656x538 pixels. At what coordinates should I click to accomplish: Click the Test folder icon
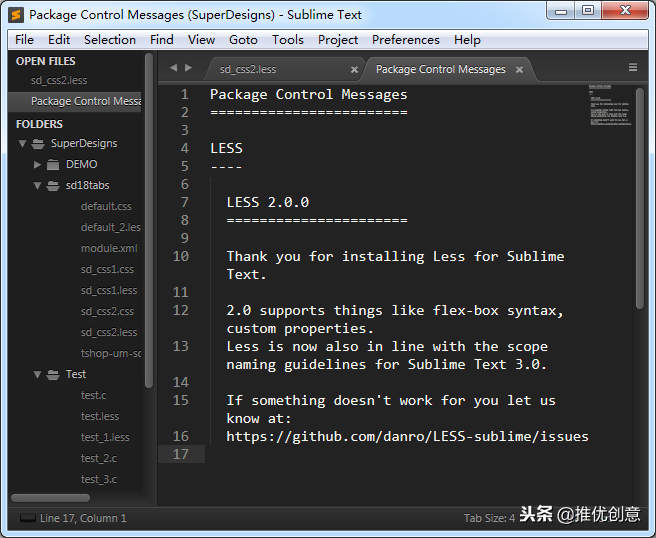point(53,374)
